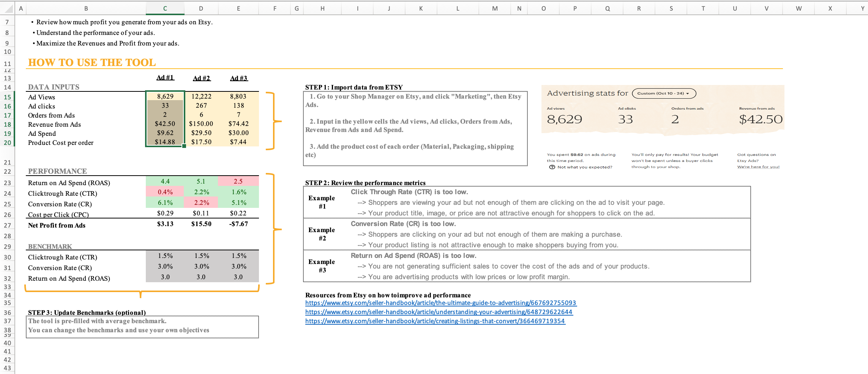The height and width of the screenshot is (374, 868).
Task: Select Ad #1 Ad clicks value 33
Action: pyautogui.click(x=165, y=105)
